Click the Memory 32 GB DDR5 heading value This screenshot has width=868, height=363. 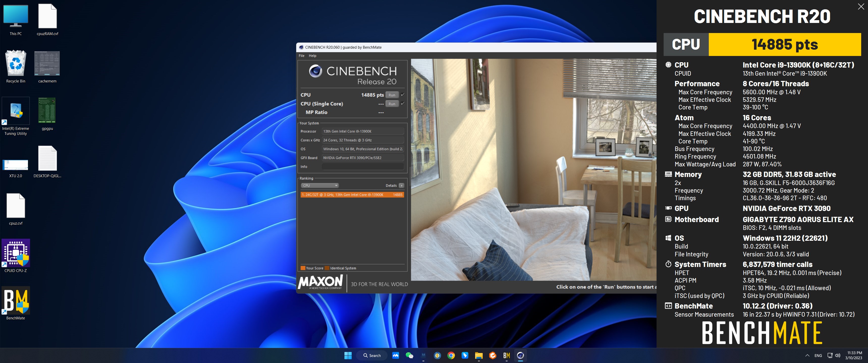tap(789, 174)
